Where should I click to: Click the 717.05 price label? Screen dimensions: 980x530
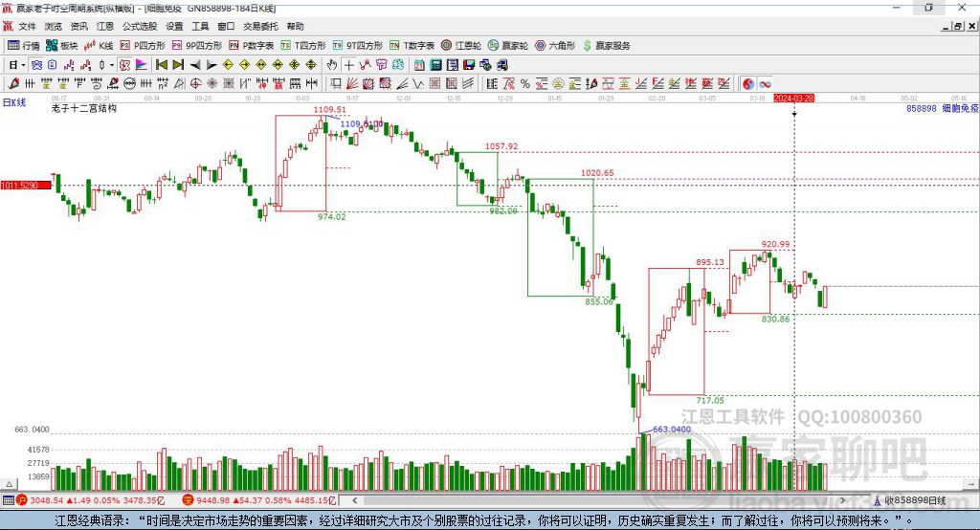tap(710, 401)
